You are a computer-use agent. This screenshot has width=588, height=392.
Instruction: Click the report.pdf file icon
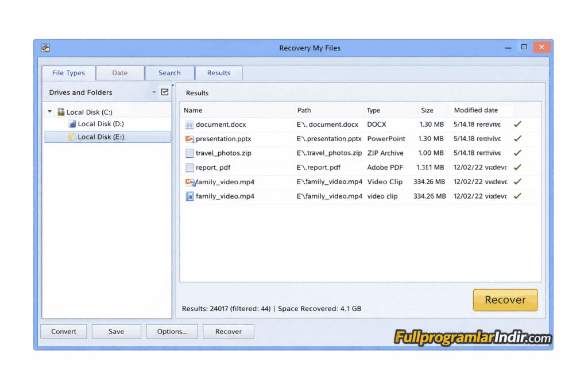[x=189, y=167]
